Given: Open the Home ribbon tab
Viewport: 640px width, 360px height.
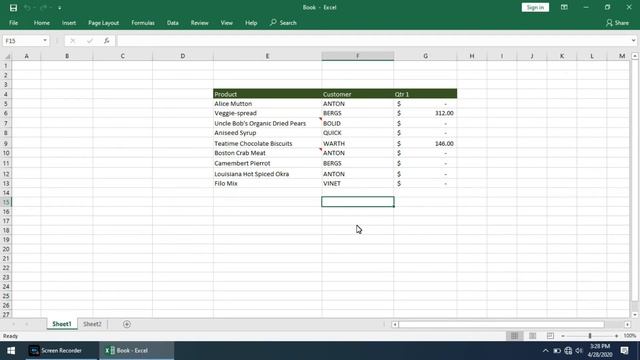Looking at the screenshot, I should click(x=42, y=23).
